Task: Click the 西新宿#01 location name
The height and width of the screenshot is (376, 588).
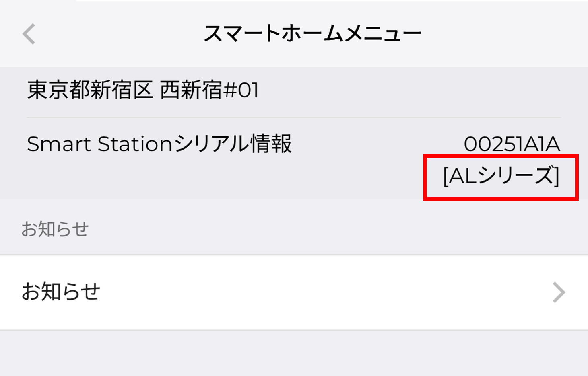Action: coord(209,90)
